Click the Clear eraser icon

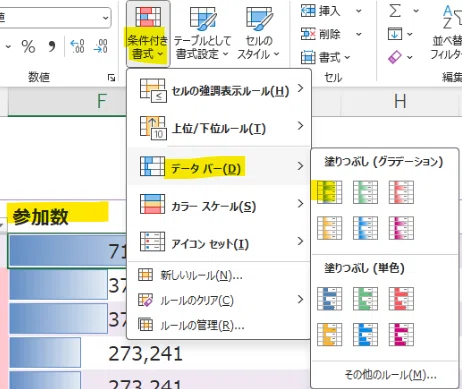(395, 57)
